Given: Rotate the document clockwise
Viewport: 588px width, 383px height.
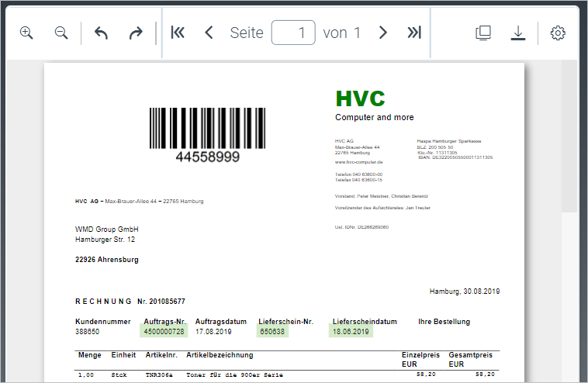Looking at the screenshot, I should (x=136, y=33).
